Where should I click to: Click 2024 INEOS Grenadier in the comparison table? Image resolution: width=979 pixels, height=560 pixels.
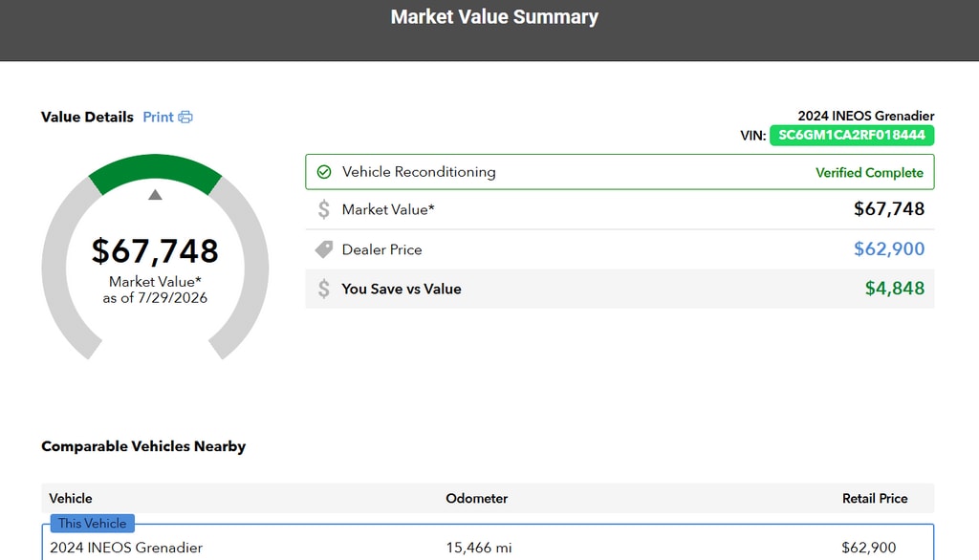[x=126, y=548]
